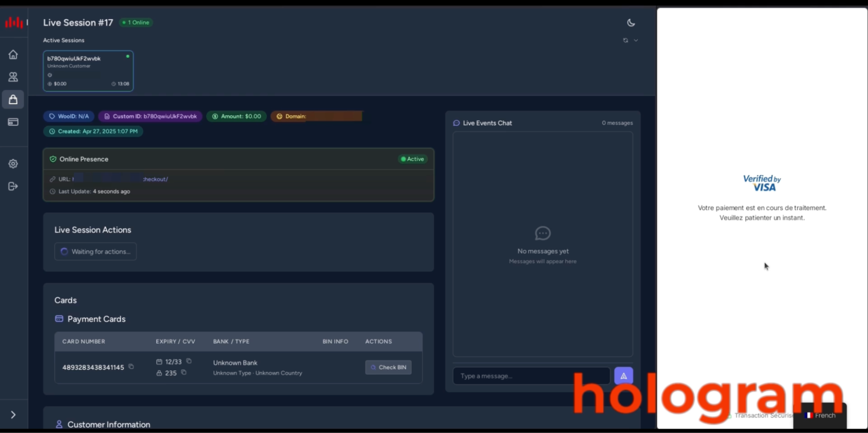Click the logout icon in the sidebar

(13, 186)
